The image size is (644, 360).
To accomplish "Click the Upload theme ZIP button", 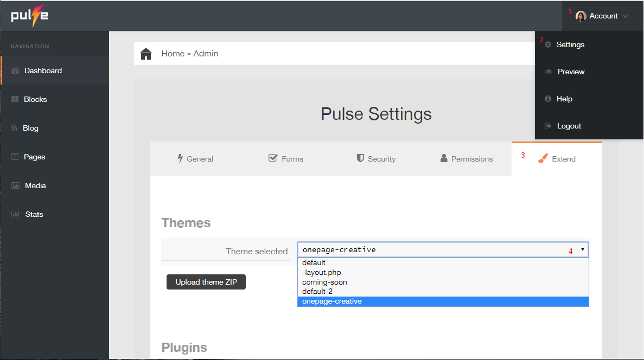I will (206, 282).
